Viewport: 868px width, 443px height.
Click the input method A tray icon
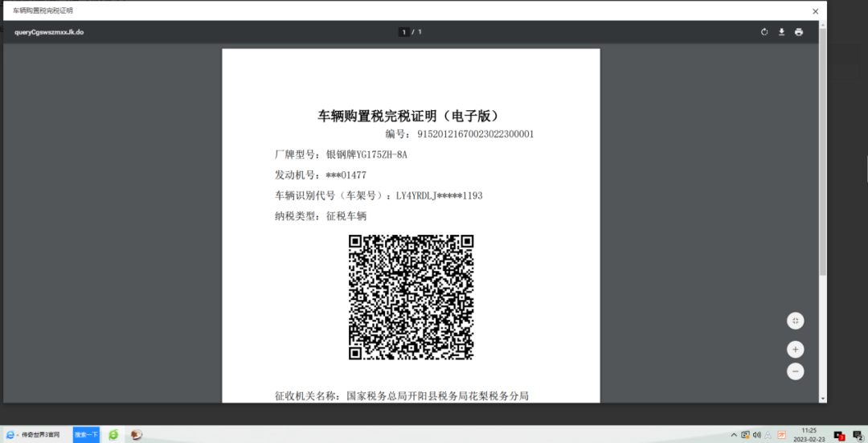[768, 435]
